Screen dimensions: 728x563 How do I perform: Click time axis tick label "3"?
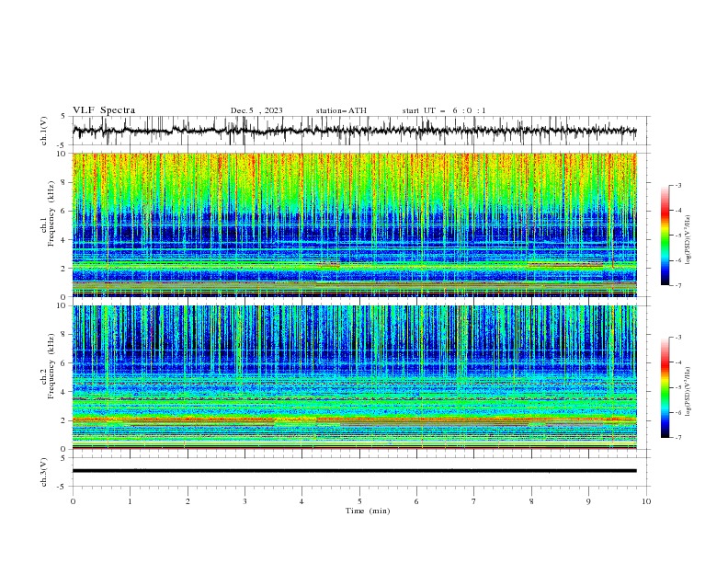click(245, 501)
